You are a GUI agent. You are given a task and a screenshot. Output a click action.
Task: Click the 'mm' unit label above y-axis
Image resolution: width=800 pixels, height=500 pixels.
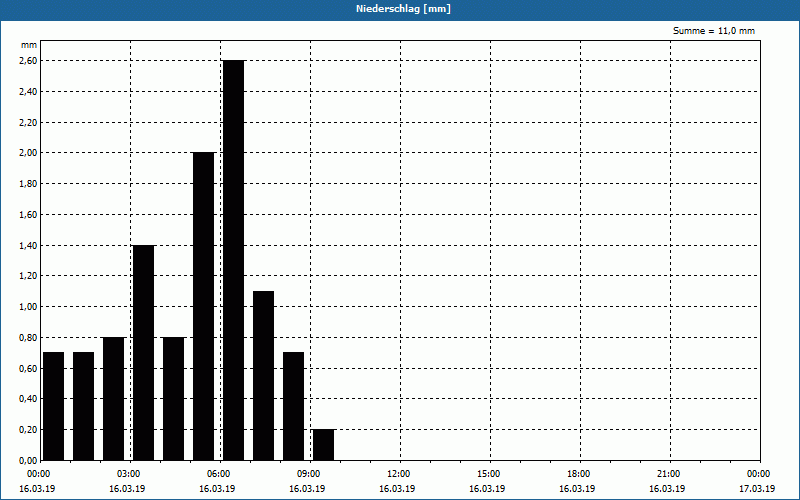click(29, 45)
